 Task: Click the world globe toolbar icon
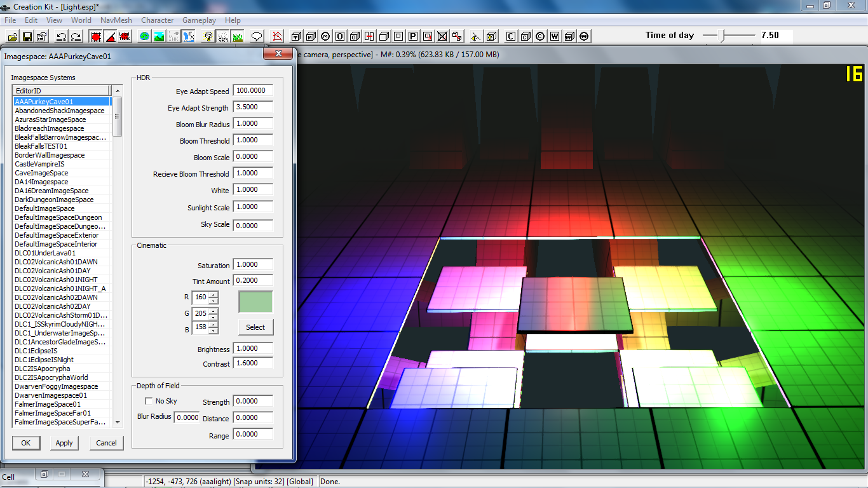144,36
